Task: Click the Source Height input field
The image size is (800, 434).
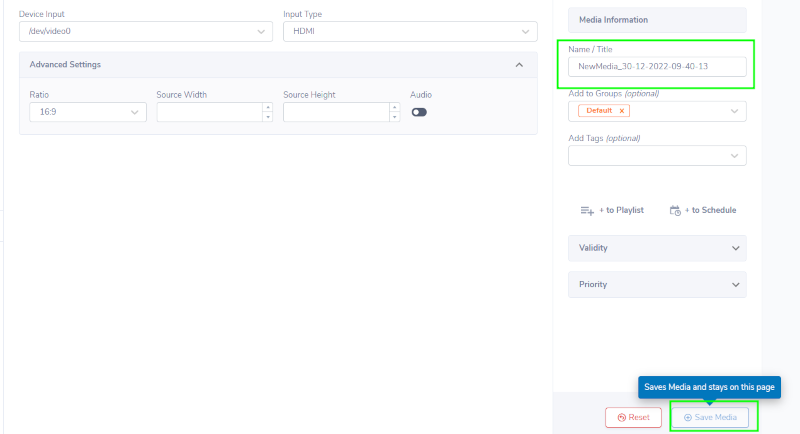Action: pos(336,112)
